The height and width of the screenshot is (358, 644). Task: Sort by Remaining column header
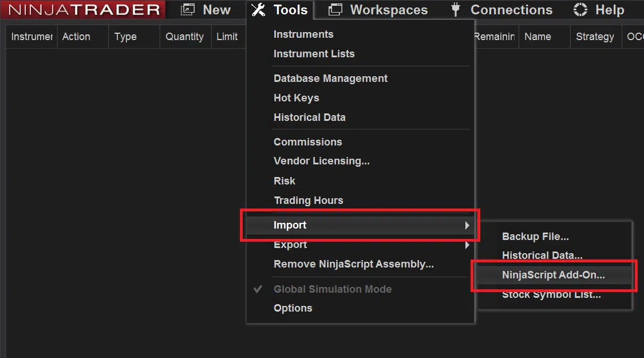496,37
